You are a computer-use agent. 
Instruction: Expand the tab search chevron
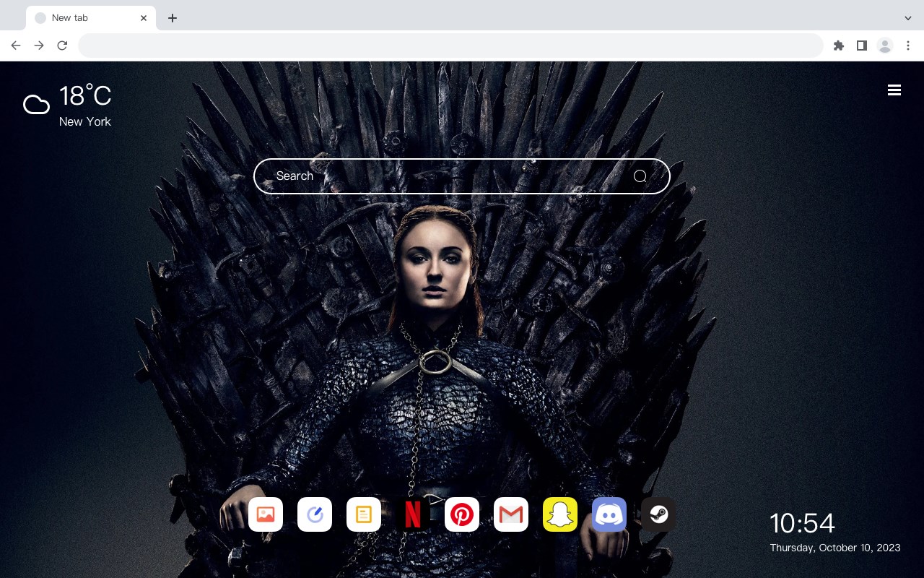pos(908,18)
